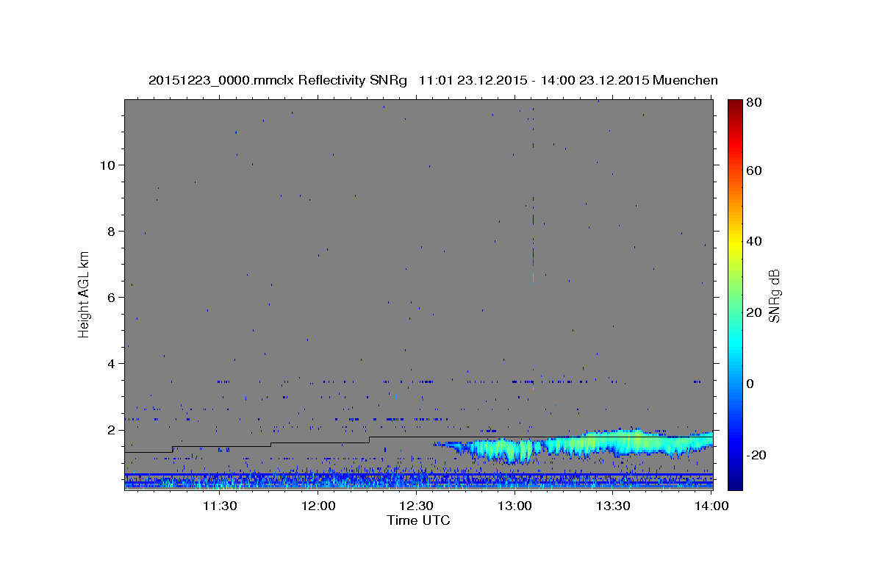Click the colorbar value 60
Image resolution: width=882 pixels, height=588 pixels.
click(x=753, y=171)
